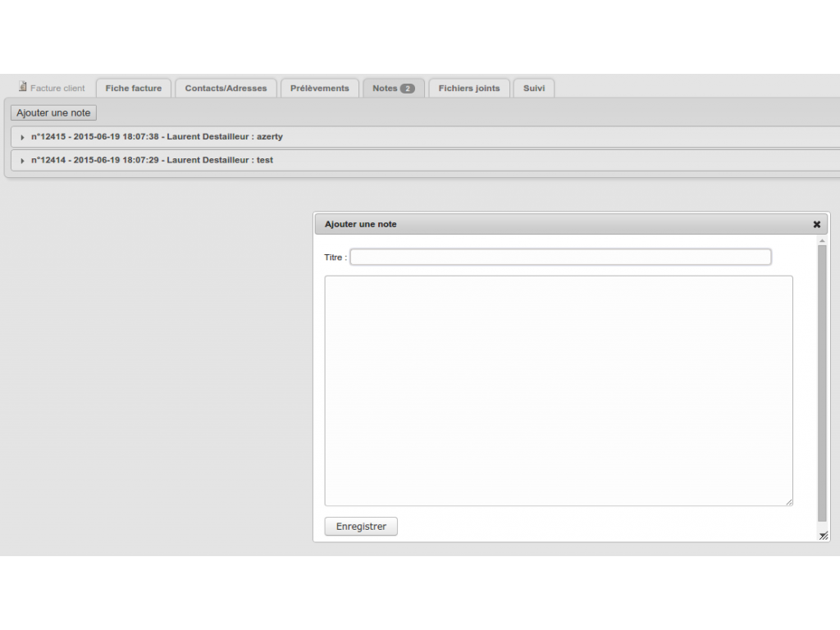Select the Notes tab

pyautogui.click(x=393, y=89)
